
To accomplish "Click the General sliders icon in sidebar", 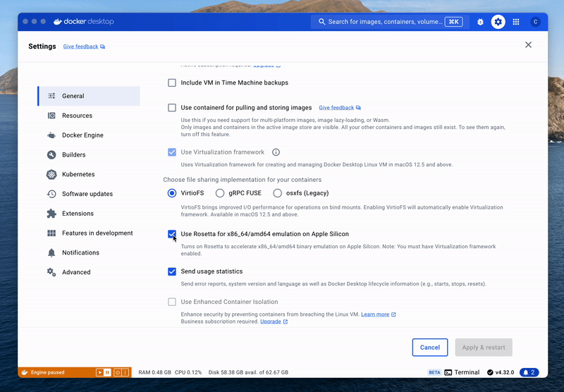I will [51, 96].
